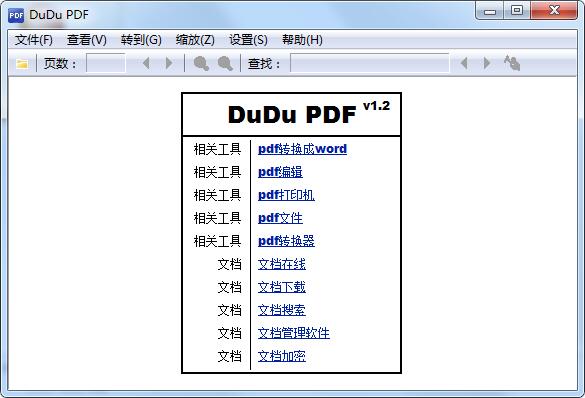Open the 帮助(H) menu
The image size is (585, 398).
pyautogui.click(x=302, y=40)
